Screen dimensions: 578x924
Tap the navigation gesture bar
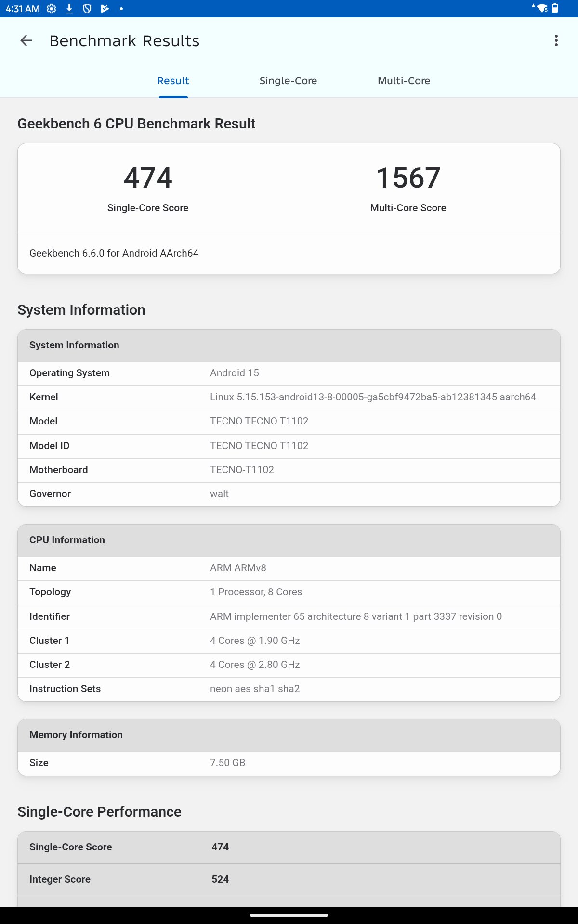tap(289, 915)
